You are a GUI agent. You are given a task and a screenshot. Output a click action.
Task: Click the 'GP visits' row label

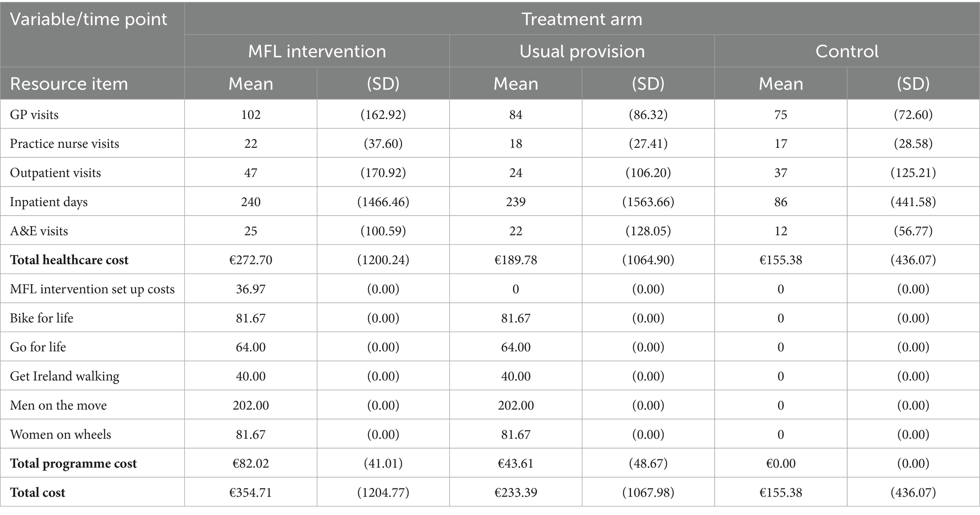point(34,115)
